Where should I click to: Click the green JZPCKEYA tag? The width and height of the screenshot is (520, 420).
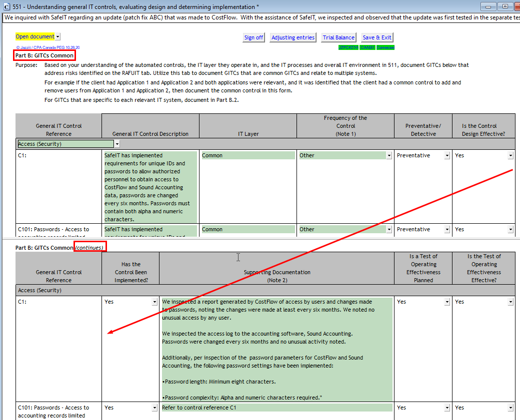click(x=348, y=48)
